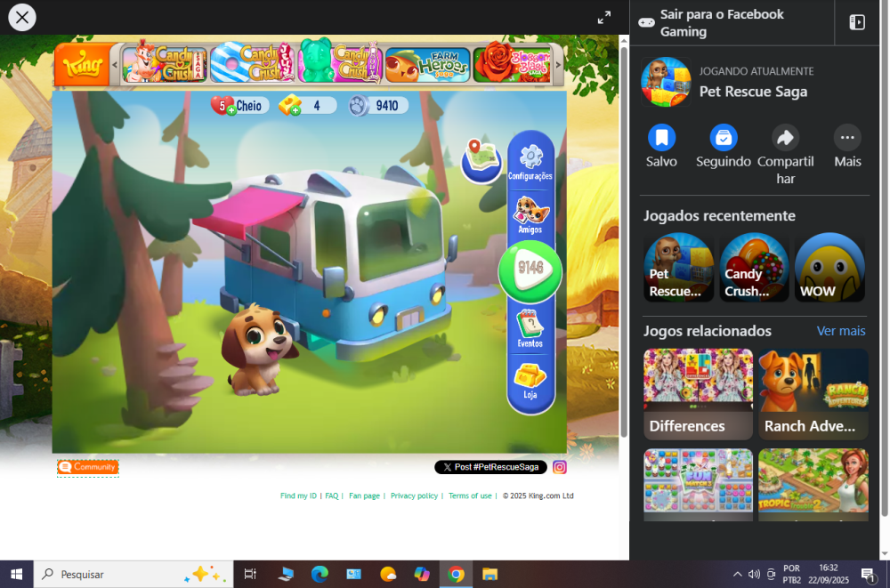This screenshot has height=588, width=890.
Task: Show hidden tray icons chevron
Action: 737,575
